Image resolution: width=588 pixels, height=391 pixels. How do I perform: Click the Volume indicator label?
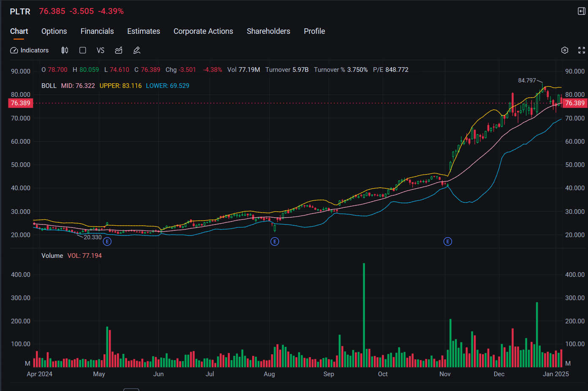pyautogui.click(x=52, y=256)
